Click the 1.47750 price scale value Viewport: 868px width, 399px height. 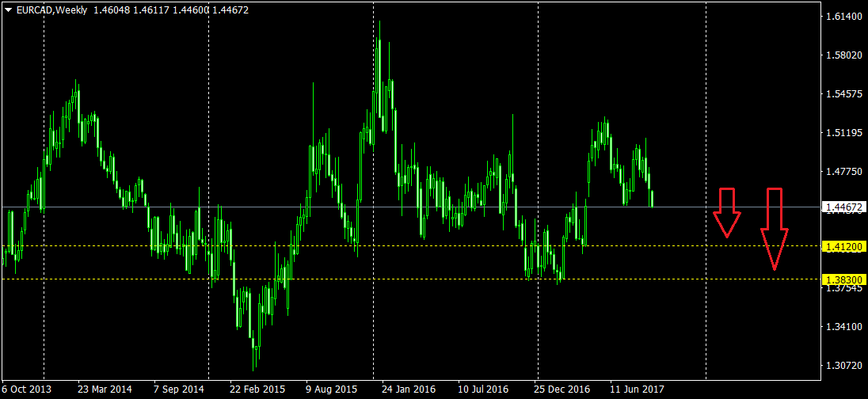[x=843, y=172]
